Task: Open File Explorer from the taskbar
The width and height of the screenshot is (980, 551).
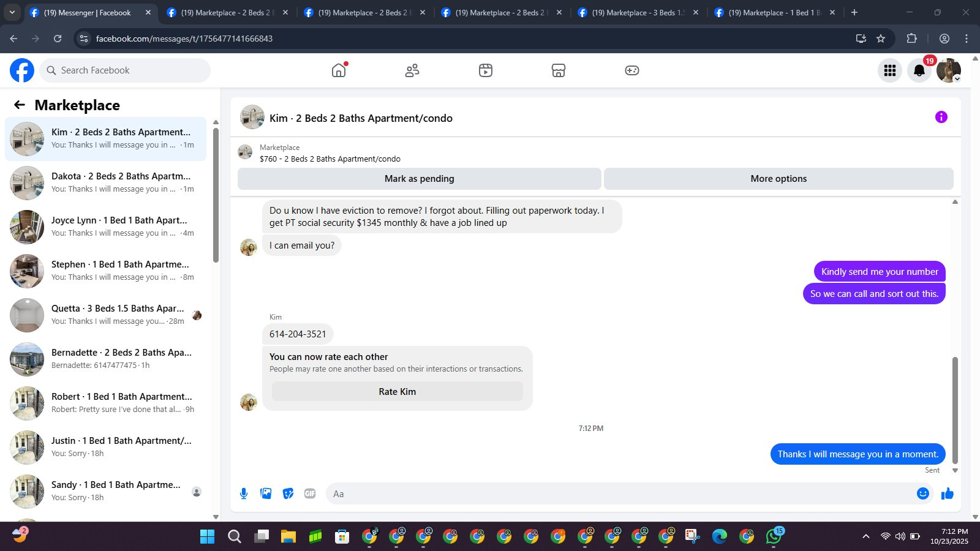Action: pyautogui.click(x=288, y=537)
